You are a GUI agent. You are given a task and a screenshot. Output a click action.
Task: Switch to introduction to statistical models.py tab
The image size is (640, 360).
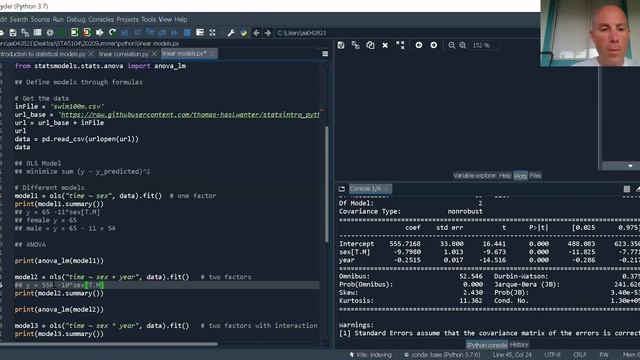42,54
